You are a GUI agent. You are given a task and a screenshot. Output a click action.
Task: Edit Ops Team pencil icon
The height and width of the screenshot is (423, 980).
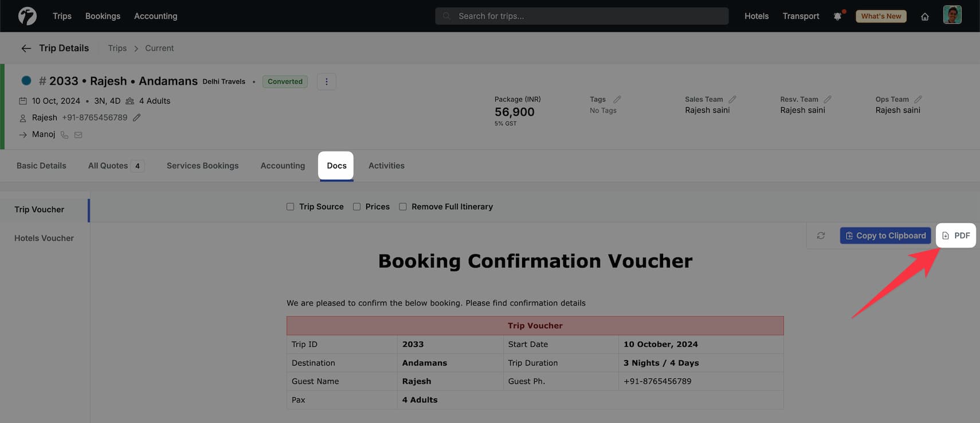click(918, 99)
